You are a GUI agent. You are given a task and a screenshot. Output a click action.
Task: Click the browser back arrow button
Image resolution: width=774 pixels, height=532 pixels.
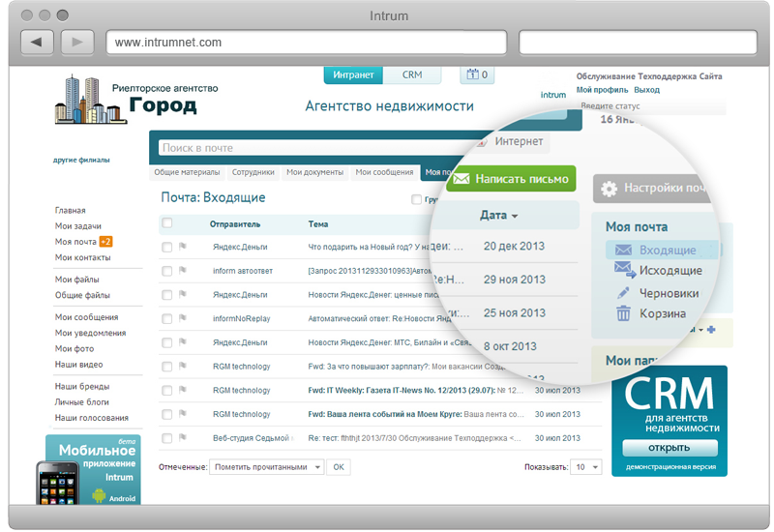click(37, 42)
